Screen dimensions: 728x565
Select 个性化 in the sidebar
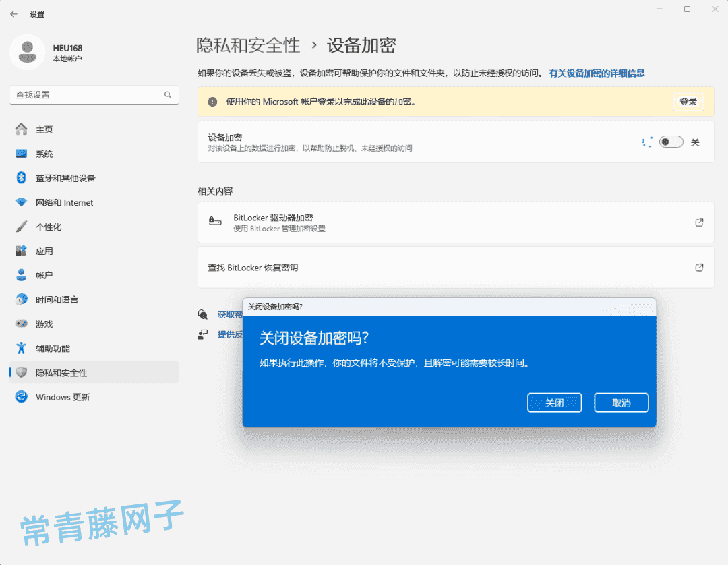point(94,227)
